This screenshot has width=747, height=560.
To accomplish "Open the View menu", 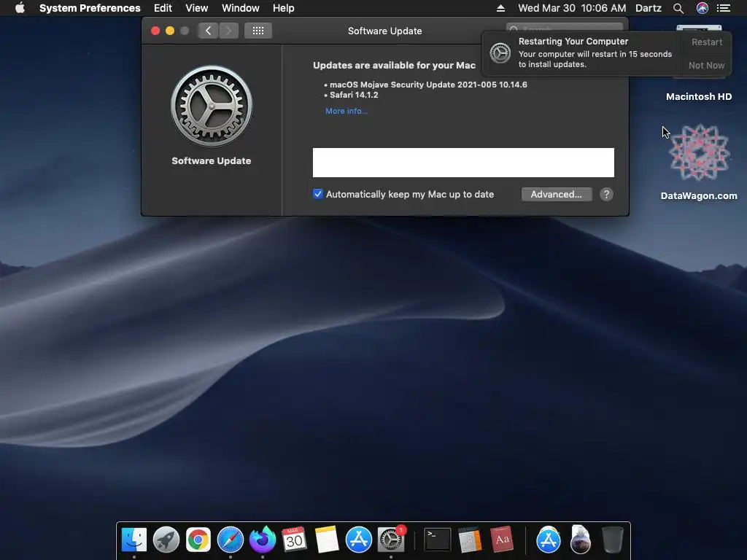I will [197, 8].
